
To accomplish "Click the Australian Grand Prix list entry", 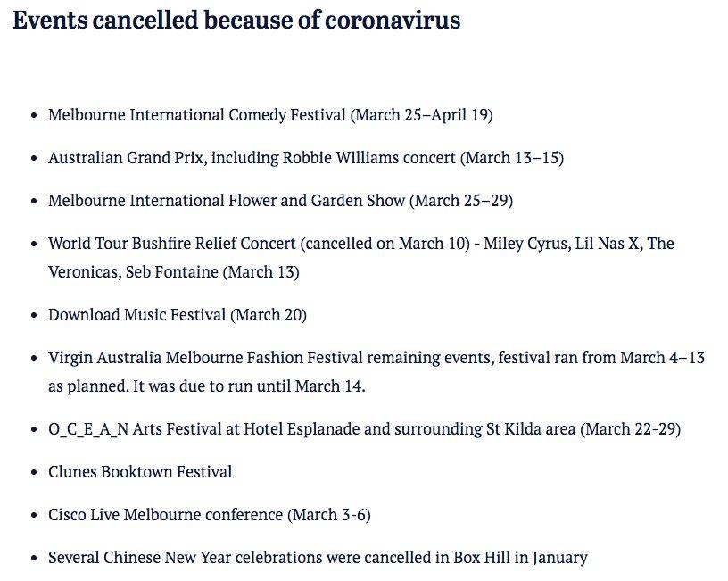I will point(306,158).
